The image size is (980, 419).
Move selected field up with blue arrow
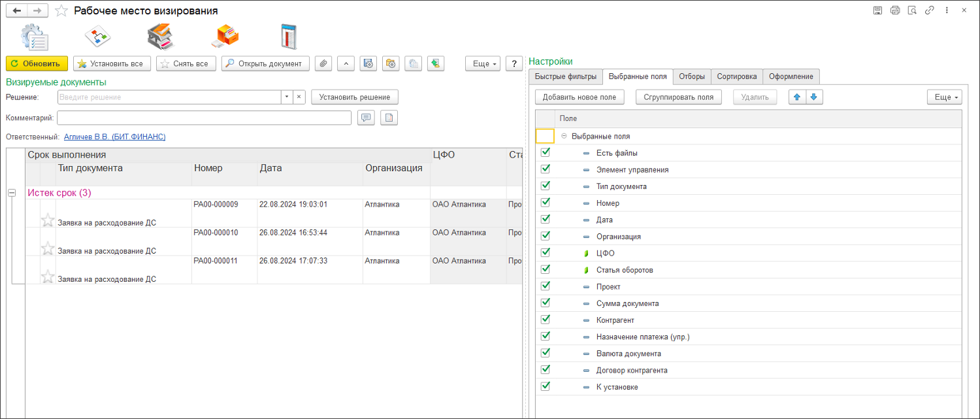point(797,97)
